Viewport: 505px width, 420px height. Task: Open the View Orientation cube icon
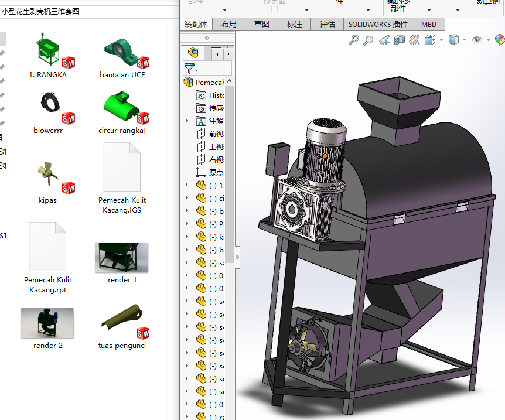pos(429,40)
